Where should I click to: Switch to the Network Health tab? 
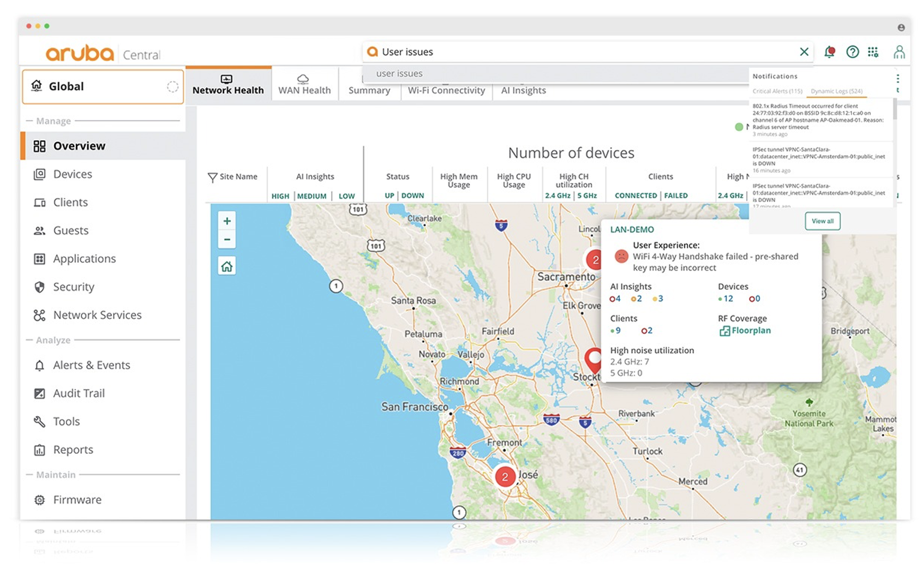(228, 85)
